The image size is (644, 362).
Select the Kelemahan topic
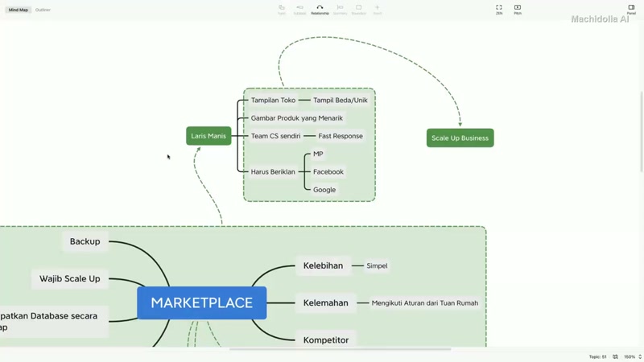pyautogui.click(x=326, y=303)
